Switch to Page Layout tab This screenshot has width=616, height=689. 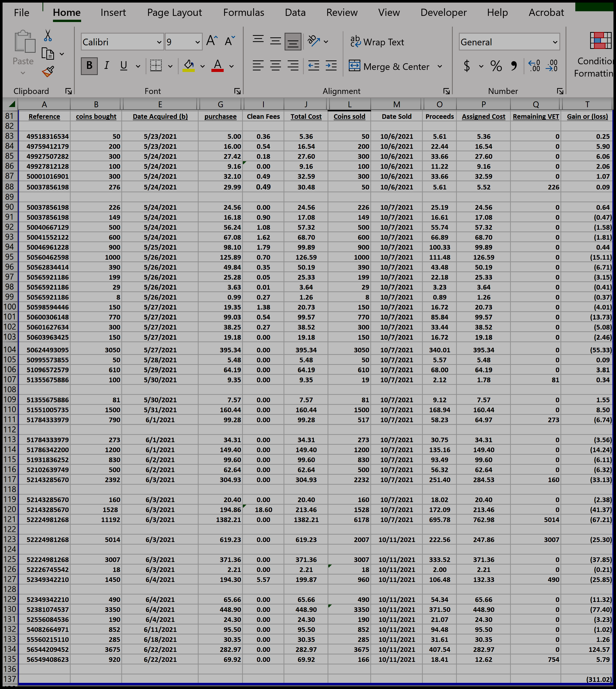tap(174, 13)
